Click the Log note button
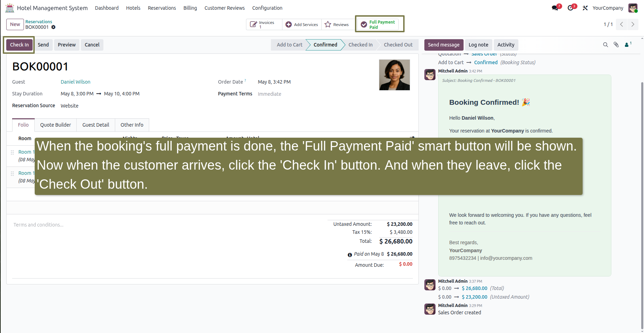This screenshot has height=333, width=644. click(478, 45)
